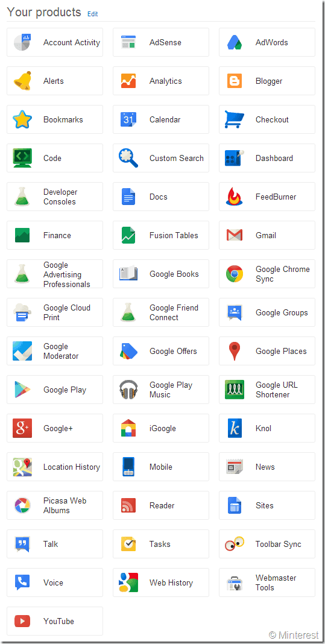This screenshot has height=644, width=325.
Task: Open the Picasa Web Albums icon
Action: click(x=22, y=505)
